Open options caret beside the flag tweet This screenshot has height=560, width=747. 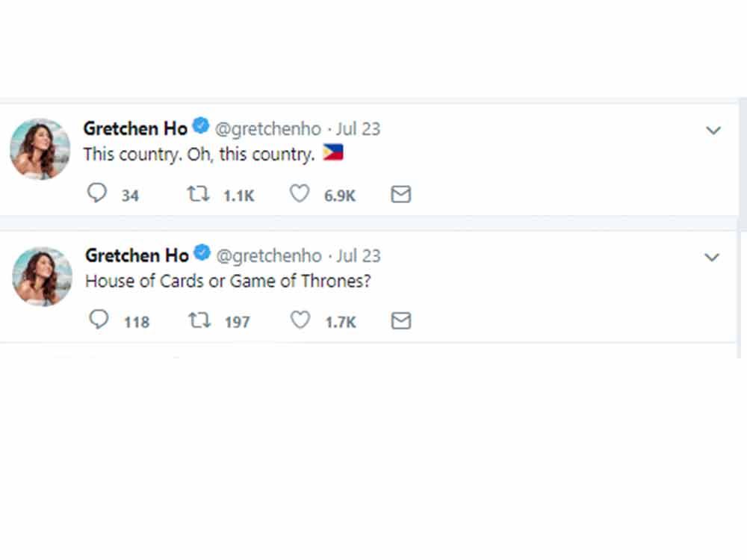[x=712, y=129]
